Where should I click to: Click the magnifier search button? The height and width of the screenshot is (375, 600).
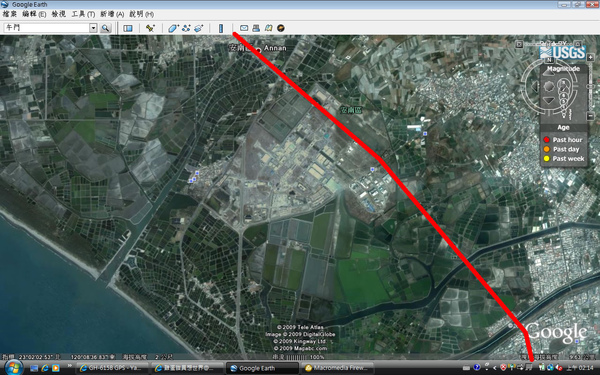105,28
